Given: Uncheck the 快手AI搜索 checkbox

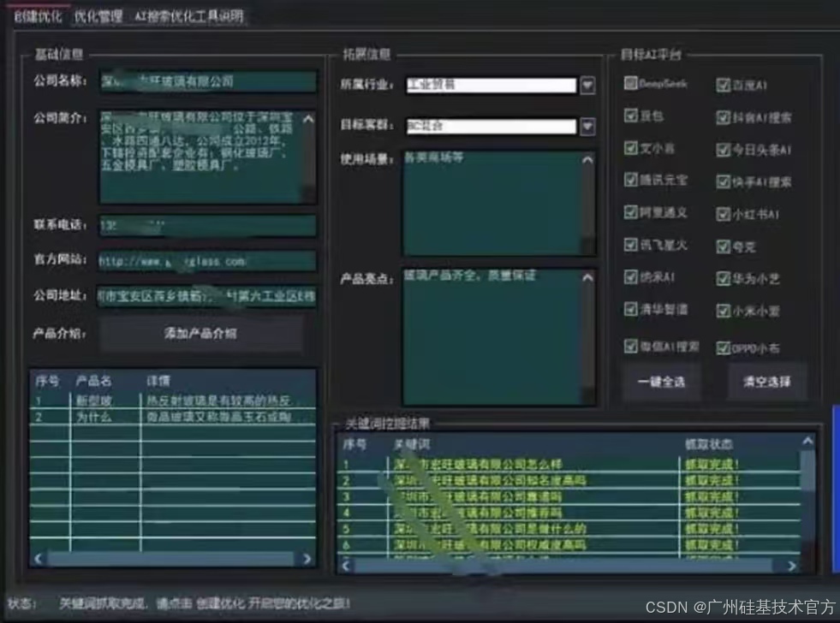Looking at the screenshot, I should coord(723,181).
